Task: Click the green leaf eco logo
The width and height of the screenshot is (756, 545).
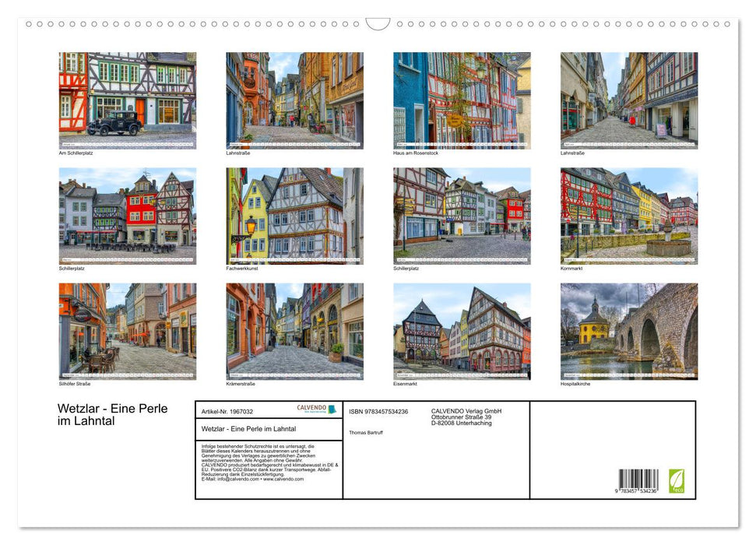Action: (677, 480)
